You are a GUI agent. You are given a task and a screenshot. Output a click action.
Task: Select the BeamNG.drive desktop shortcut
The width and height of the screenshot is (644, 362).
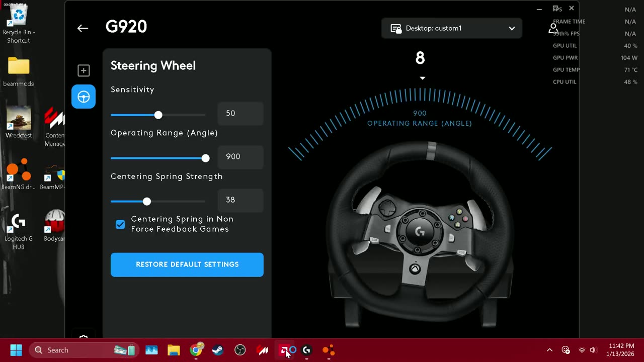click(x=19, y=174)
